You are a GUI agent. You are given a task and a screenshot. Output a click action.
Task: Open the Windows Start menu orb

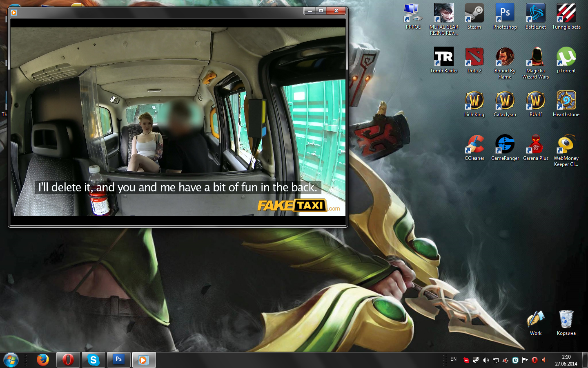pyautogui.click(x=11, y=360)
